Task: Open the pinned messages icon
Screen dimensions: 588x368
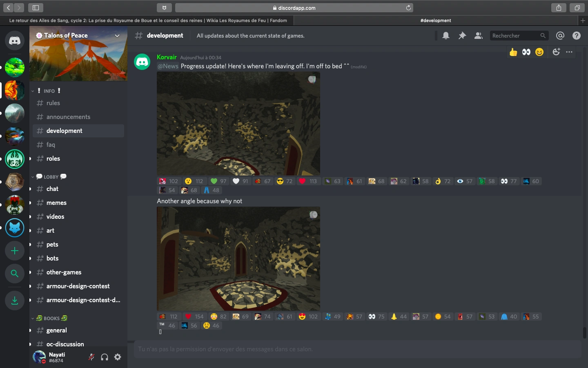Action: (x=462, y=36)
